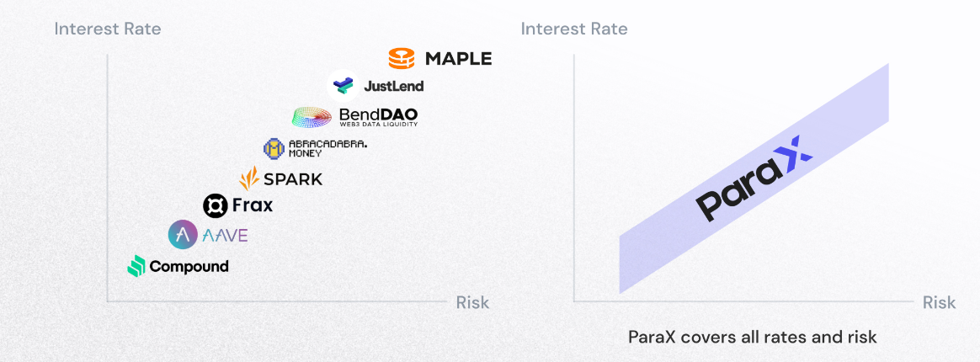The height and width of the screenshot is (362, 980).
Task: Click the right chart's Interest Rate label
Action: [573, 29]
